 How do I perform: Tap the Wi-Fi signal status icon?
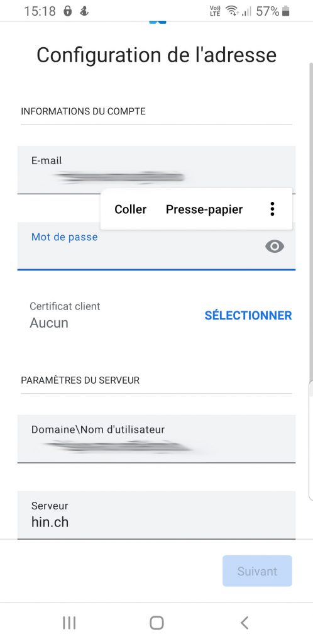tap(233, 11)
